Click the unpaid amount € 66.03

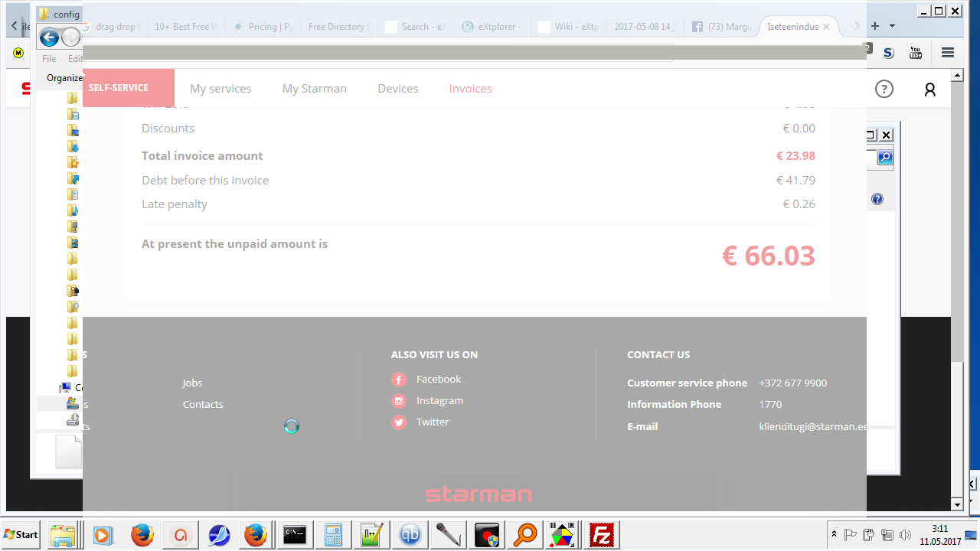(769, 256)
